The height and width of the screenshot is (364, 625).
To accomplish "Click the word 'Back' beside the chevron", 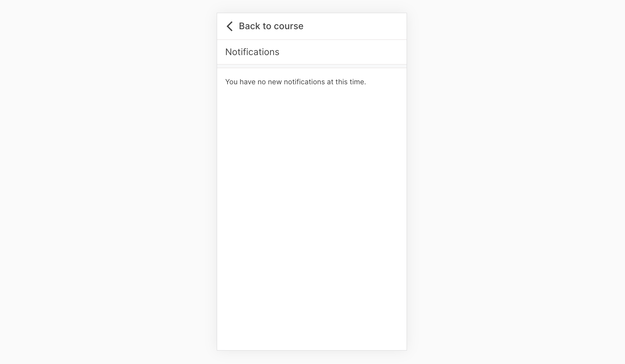I will click(249, 26).
